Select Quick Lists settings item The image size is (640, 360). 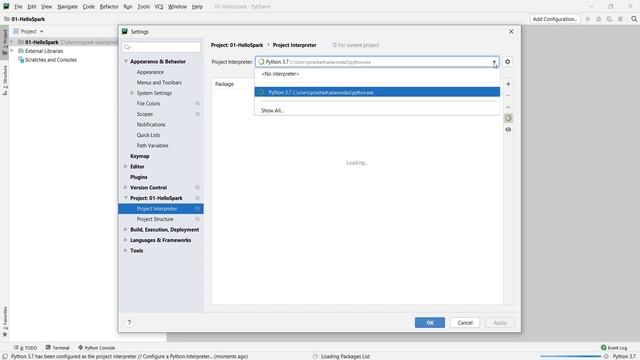[x=148, y=135]
